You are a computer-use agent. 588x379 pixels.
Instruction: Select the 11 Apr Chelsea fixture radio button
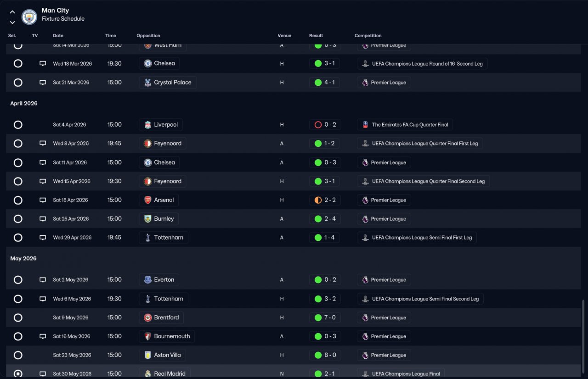[18, 162]
